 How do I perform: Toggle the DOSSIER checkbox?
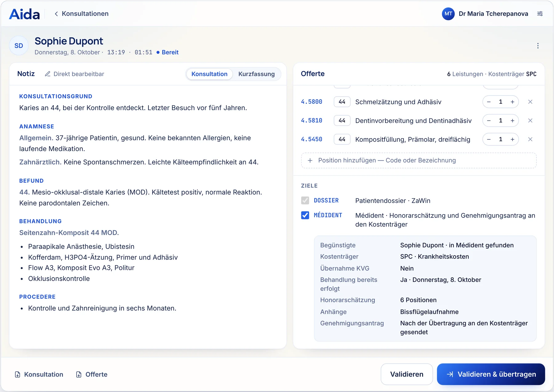(305, 201)
